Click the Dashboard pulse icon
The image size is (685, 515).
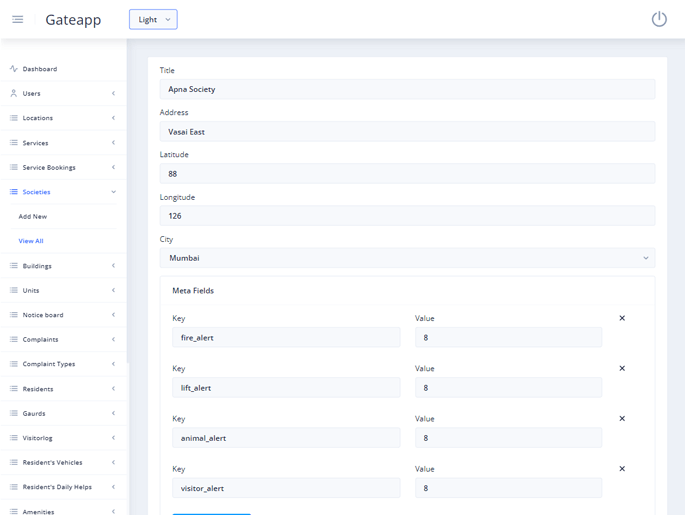point(14,69)
